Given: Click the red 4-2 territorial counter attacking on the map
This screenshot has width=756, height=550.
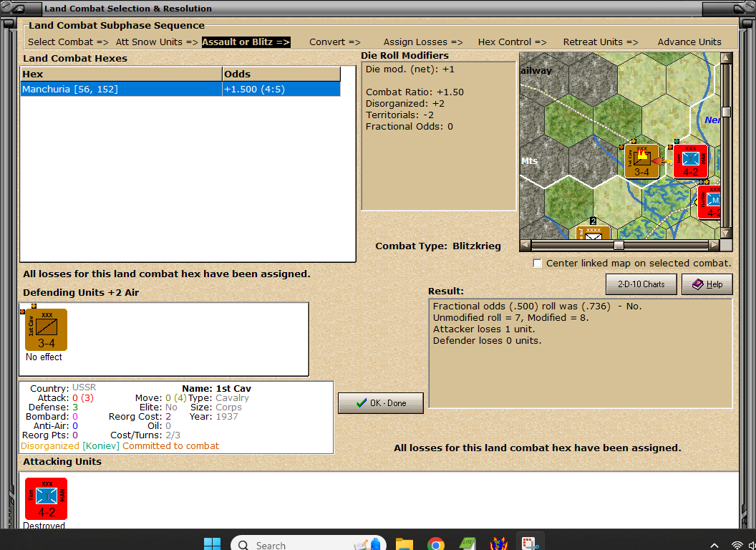Looking at the screenshot, I should click(x=690, y=161).
